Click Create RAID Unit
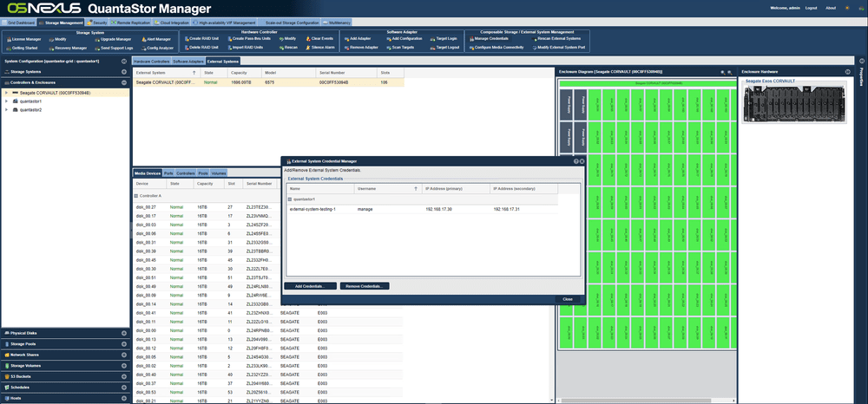 (x=201, y=39)
